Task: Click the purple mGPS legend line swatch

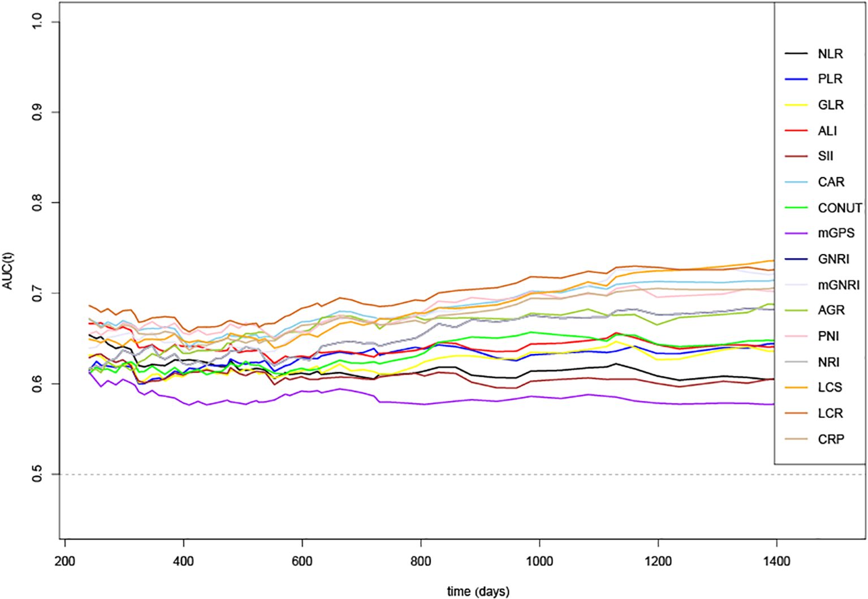Action: (795, 234)
